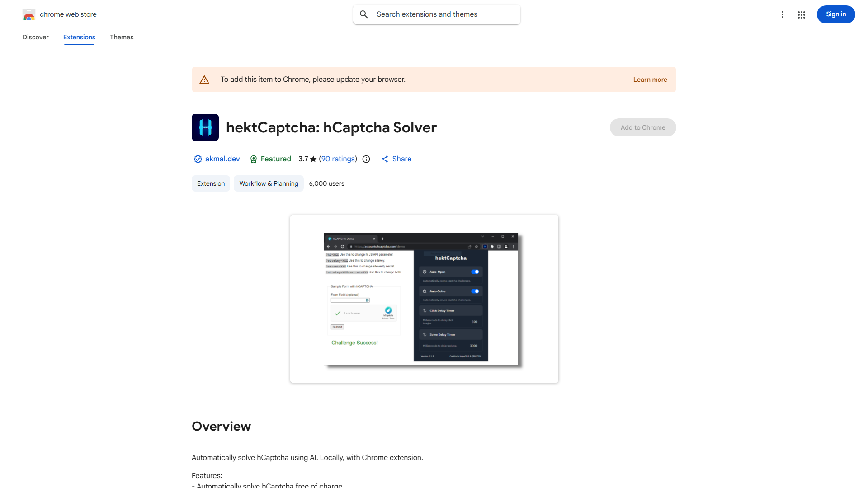Click the hektCaptcha extension logo
Viewport: 868px width, 488px height.
[205, 127]
